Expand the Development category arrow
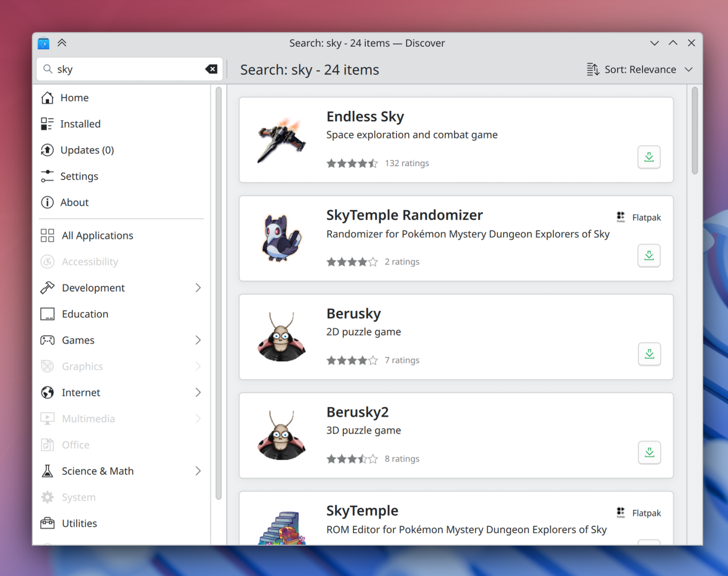The height and width of the screenshot is (576, 728). pyautogui.click(x=198, y=288)
